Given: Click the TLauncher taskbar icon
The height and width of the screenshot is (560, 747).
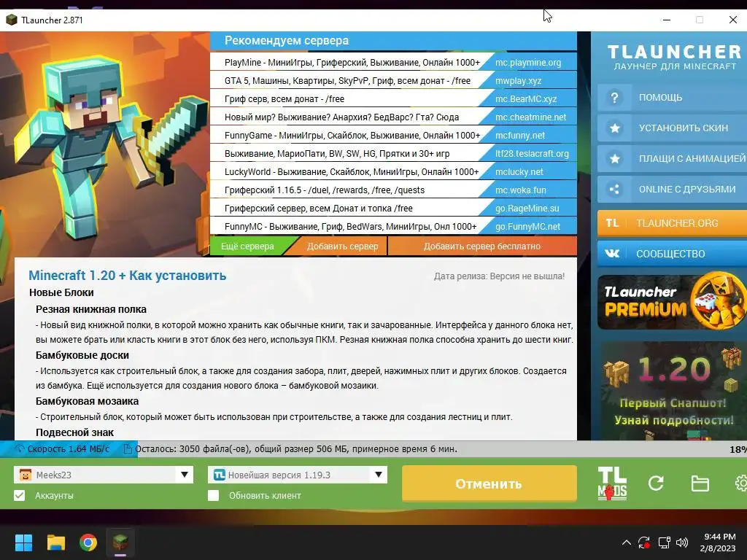Looking at the screenshot, I should [120, 542].
